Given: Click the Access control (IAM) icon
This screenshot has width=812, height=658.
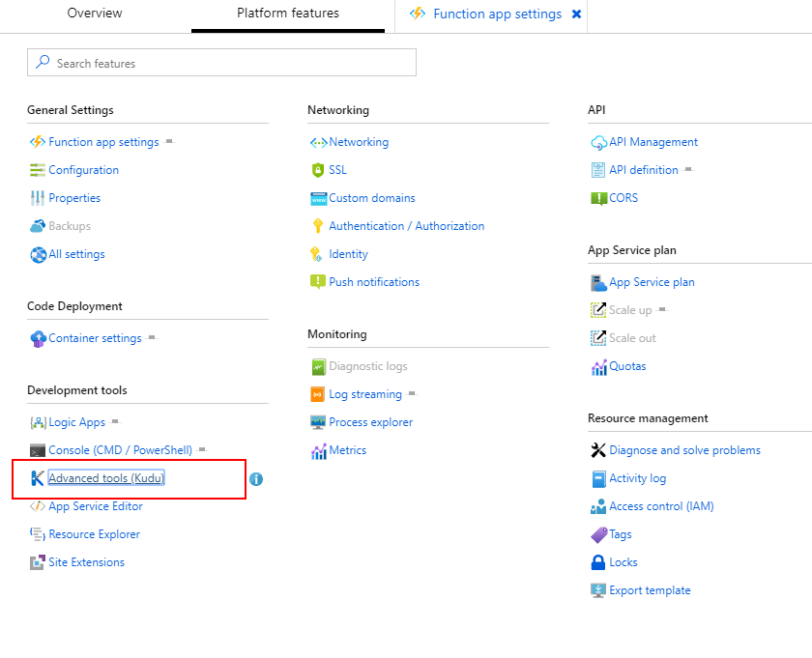Looking at the screenshot, I should 598,506.
